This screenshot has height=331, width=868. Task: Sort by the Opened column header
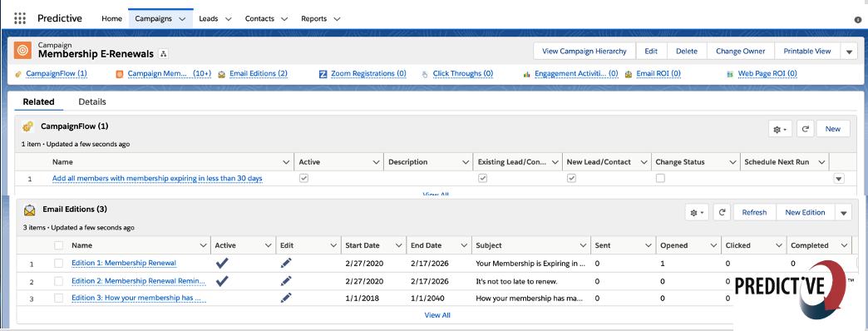674,245
